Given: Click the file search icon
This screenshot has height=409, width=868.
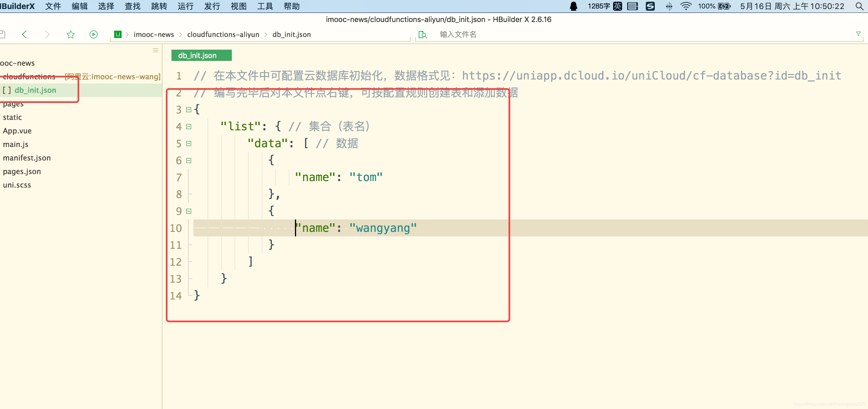Looking at the screenshot, I should (422, 35).
